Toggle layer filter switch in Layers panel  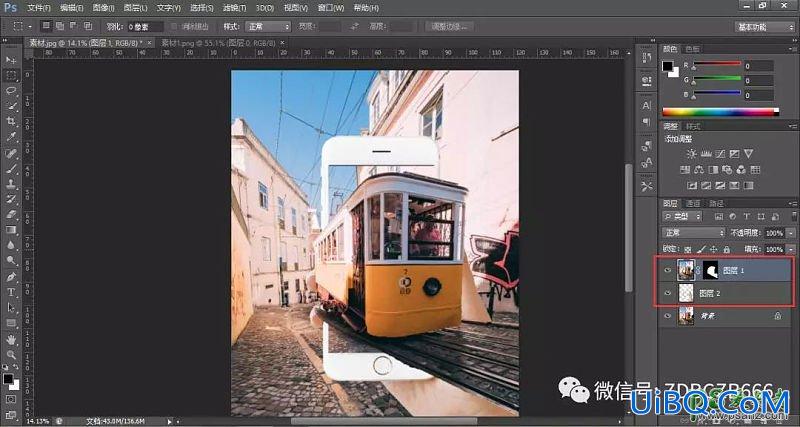pos(793,216)
